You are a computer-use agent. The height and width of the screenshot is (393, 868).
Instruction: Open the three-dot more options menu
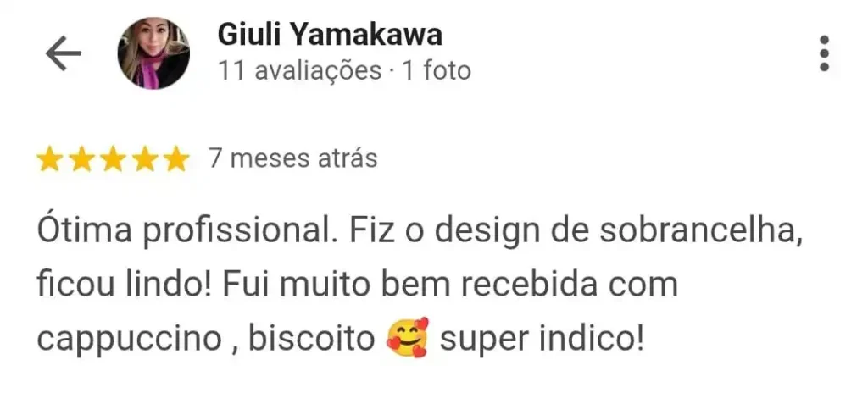[824, 53]
